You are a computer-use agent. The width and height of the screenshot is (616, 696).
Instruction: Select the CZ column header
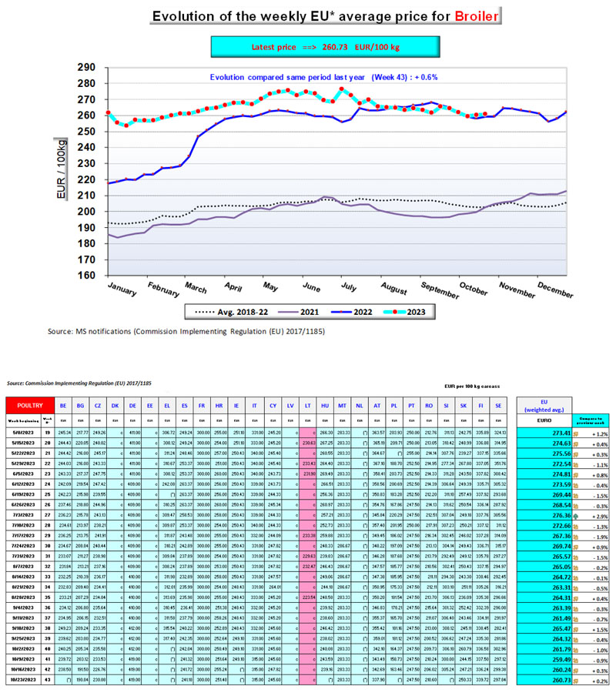click(98, 405)
